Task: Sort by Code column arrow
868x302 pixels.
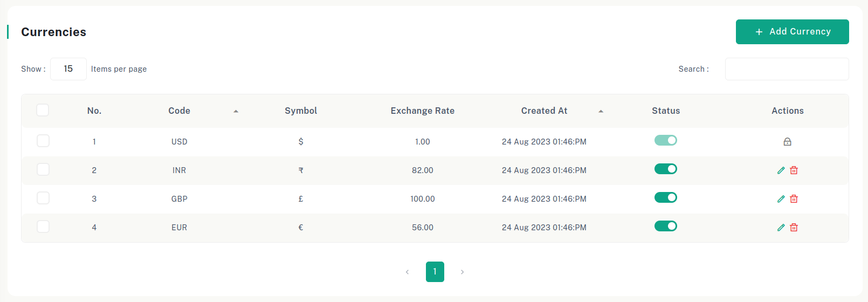Action: point(236,111)
